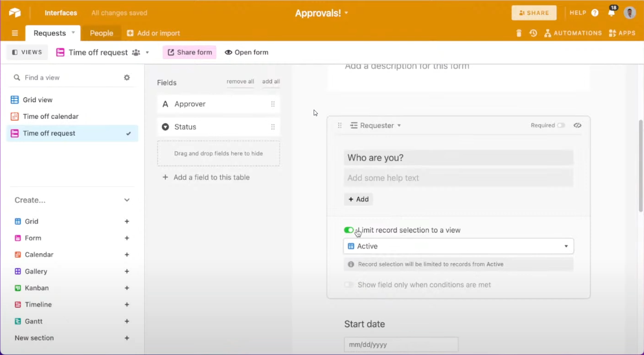Open the trash bin icon
Screen dimensions: 644x355
point(519,33)
